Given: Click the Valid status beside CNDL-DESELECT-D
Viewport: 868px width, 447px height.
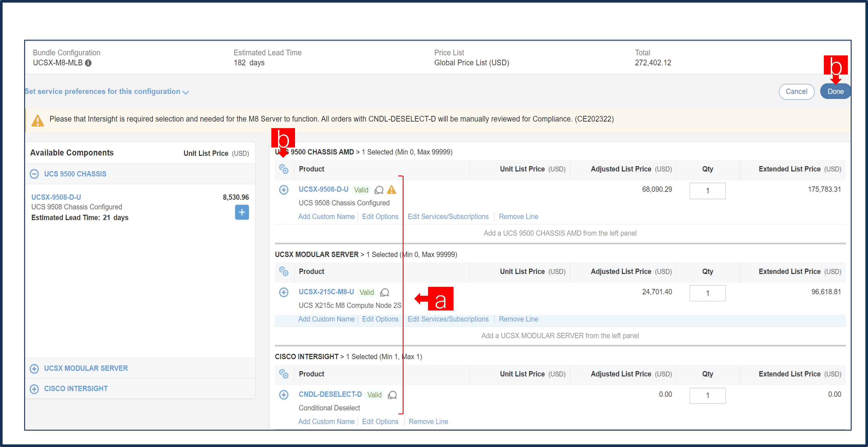Looking at the screenshot, I should [x=374, y=394].
